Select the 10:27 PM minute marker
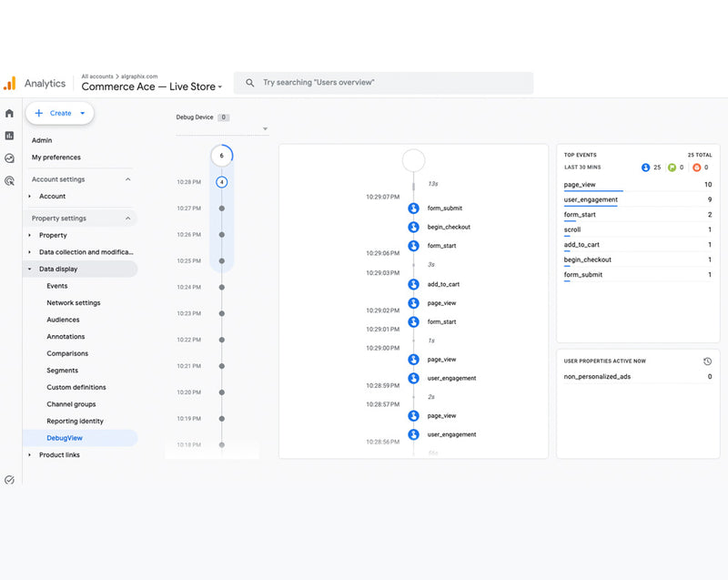This screenshot has width=728, height=580. pyautogui.click(x=221, y=209)
